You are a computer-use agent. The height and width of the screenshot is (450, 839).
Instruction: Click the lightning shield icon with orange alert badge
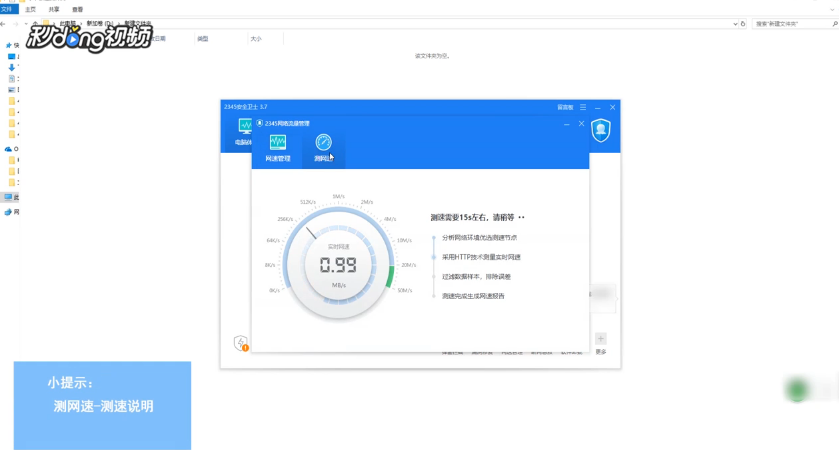click(x=241, y=343)
